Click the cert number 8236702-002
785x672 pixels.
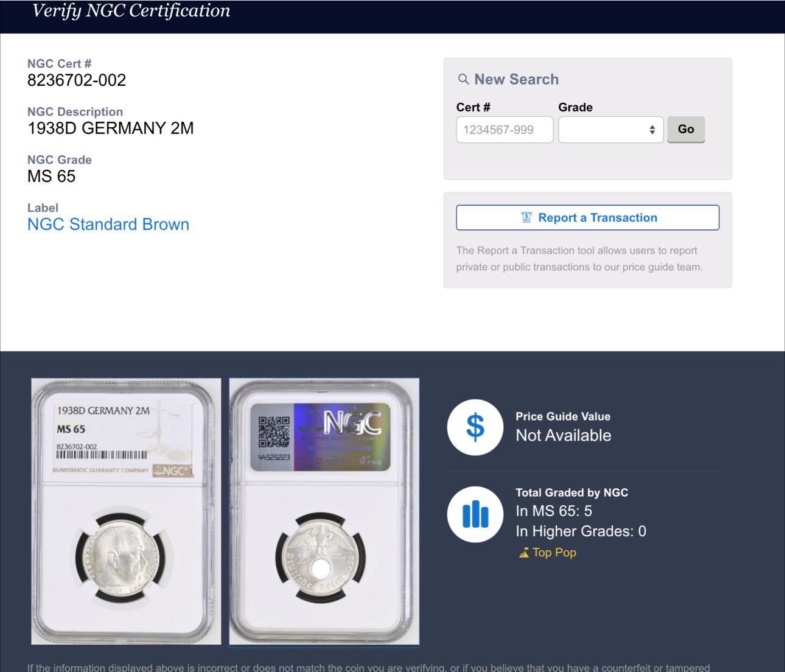coord(77,80)
